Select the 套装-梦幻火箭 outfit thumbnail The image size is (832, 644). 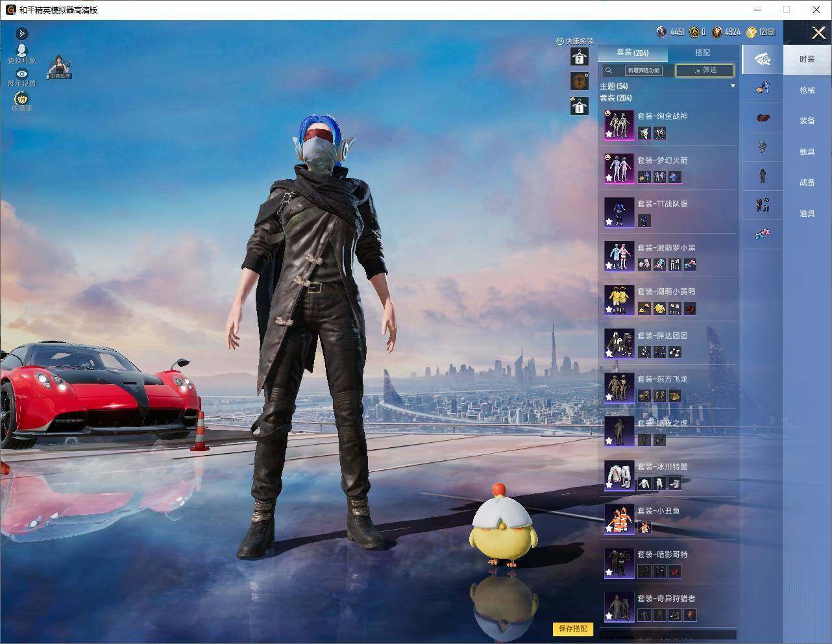click(619, 169)
